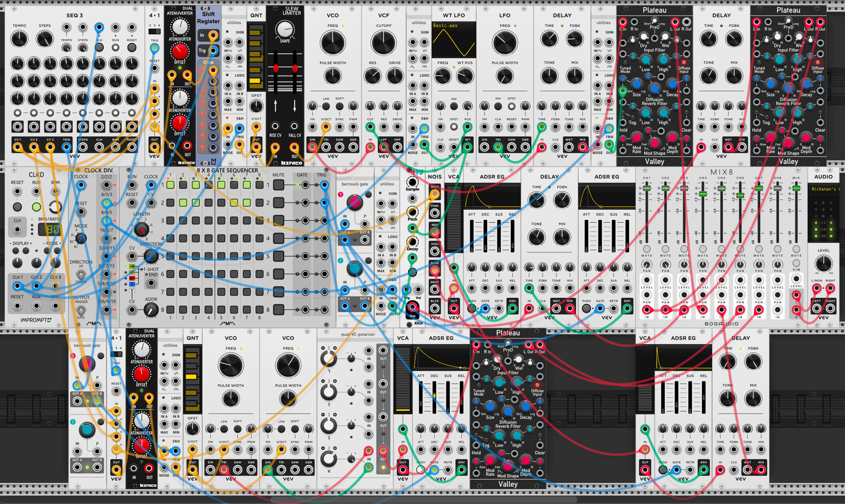
Task: Flip the 2-3-4 channel switch on top-row 4>1
Action: pos(155,32)
